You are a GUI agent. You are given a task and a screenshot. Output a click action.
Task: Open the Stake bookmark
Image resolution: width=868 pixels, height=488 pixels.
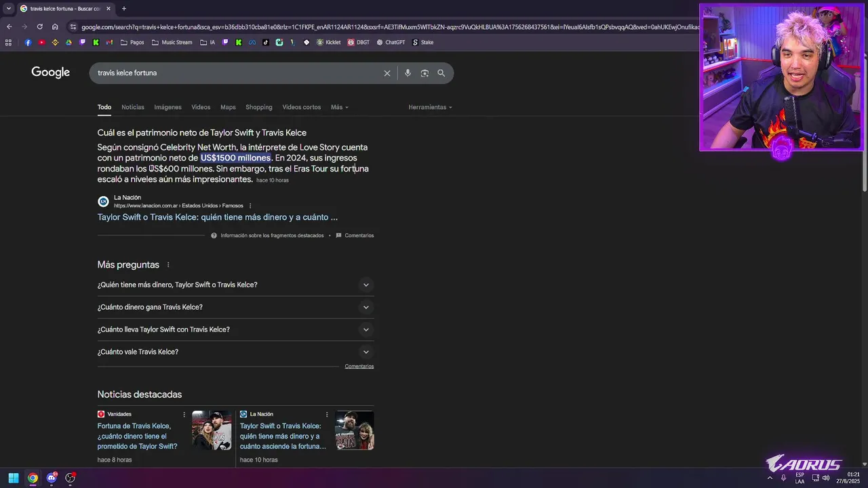click(423, 42)
